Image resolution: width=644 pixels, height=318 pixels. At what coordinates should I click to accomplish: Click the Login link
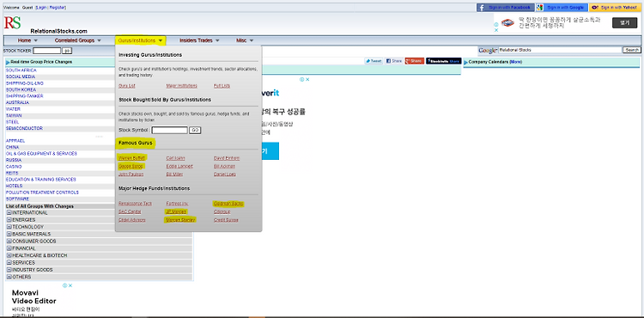tap(41, 8)
